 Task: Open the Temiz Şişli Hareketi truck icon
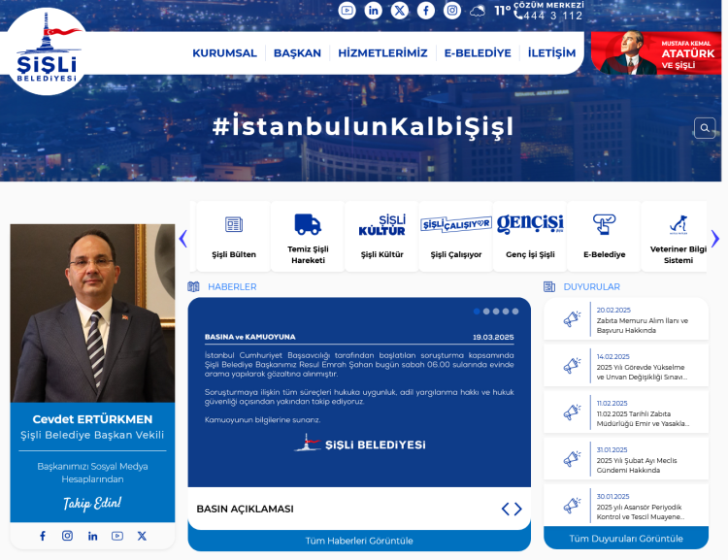pyautogui.click(x=308, y=225)
